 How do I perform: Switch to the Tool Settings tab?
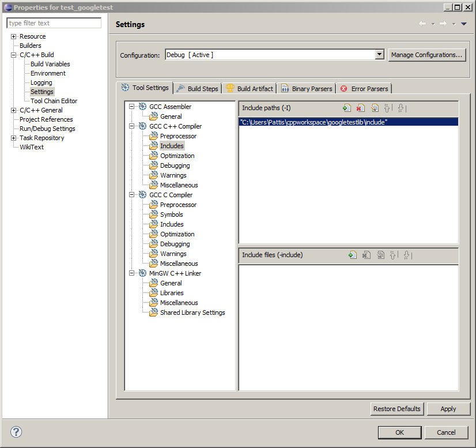145,88
